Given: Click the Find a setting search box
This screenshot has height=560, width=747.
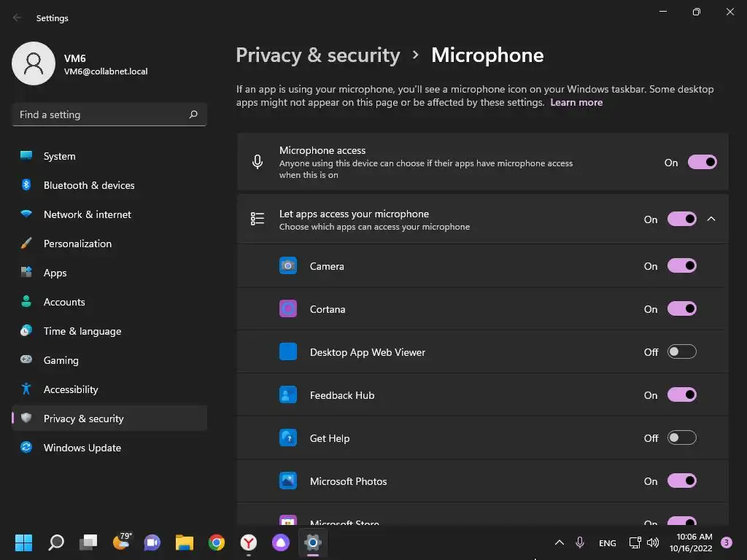Looking at the screenshot, I should click(101, 114).
